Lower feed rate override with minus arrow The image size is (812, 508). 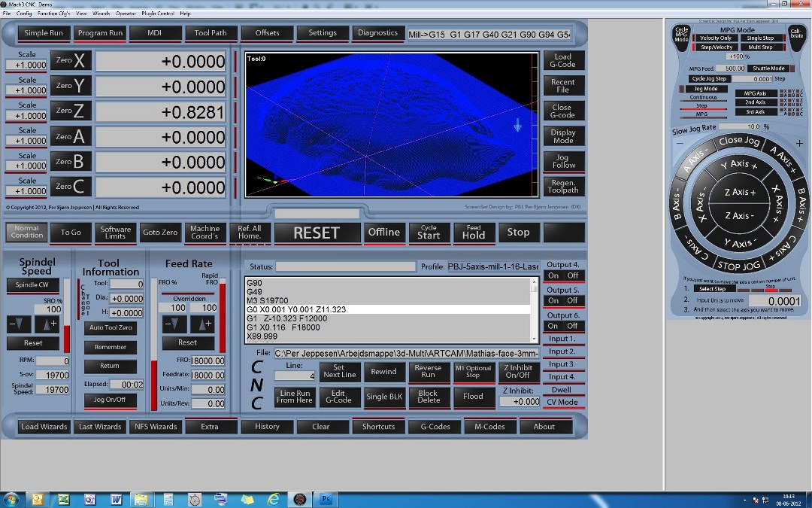coord(174,324)
